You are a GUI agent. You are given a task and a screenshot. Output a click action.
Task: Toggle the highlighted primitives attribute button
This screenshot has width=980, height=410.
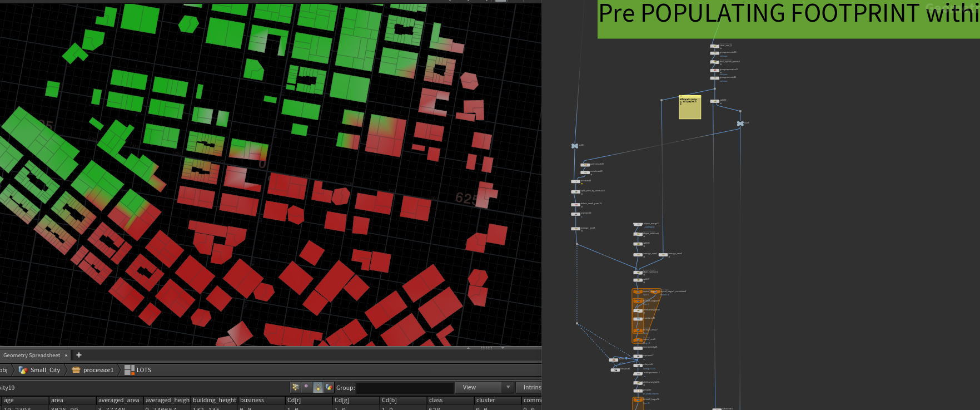coord(318,387)
